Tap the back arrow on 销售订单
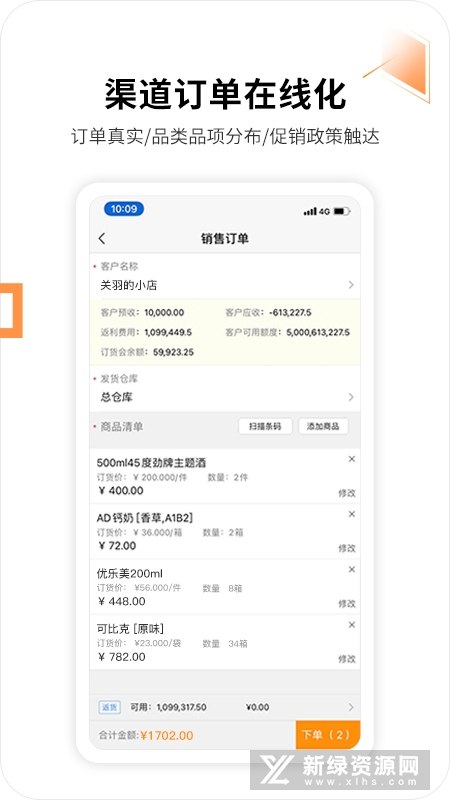The width and height of the screenshot is (450, 800). click(x=102, y=238)
